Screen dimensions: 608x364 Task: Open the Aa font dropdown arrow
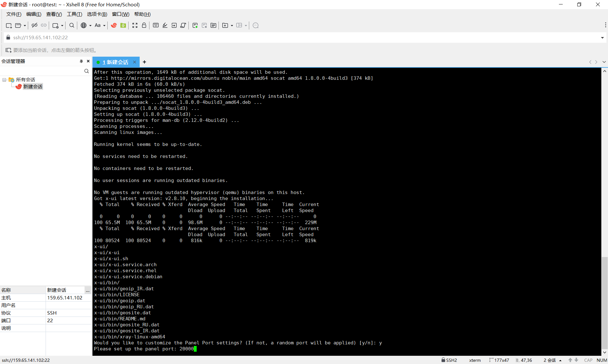[x=104, y=26]
